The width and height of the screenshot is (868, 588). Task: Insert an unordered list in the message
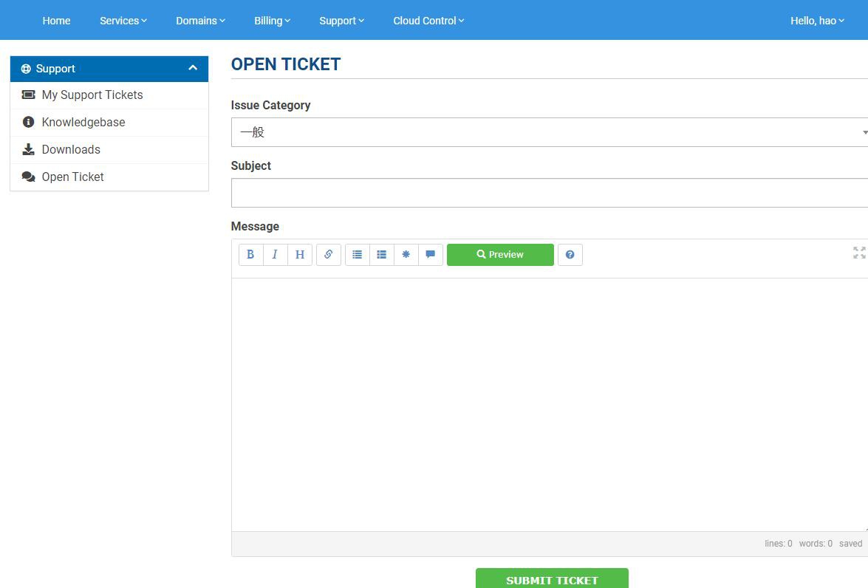(358, 255)
